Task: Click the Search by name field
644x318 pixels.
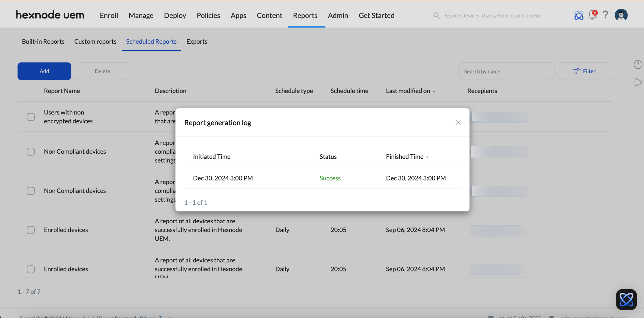Action: (507, 71)
